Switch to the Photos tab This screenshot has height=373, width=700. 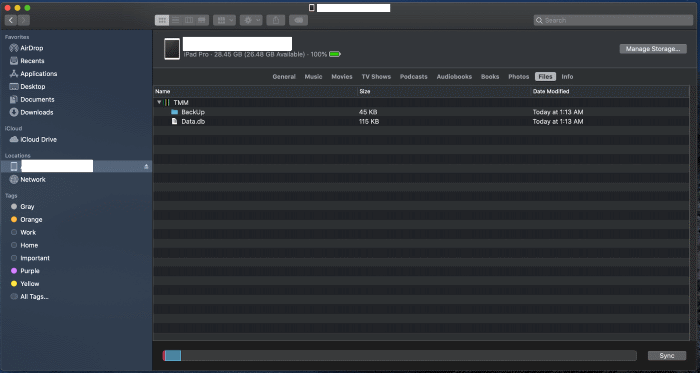[518, 77]
